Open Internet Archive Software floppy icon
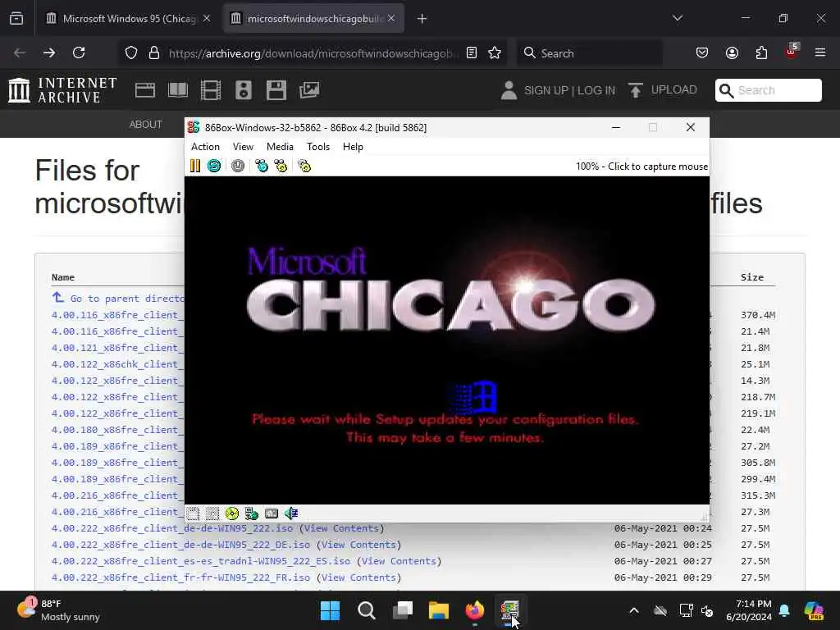 click(x=276, y=90)
